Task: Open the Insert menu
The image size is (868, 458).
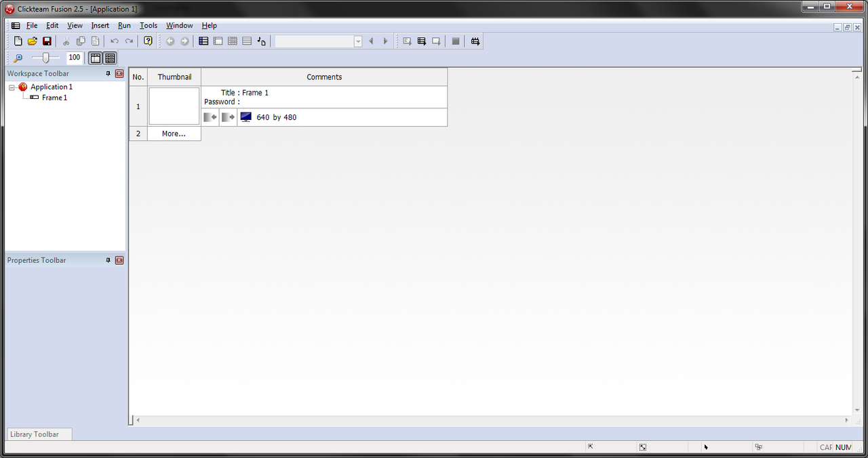Action: (x=100, y=26)
